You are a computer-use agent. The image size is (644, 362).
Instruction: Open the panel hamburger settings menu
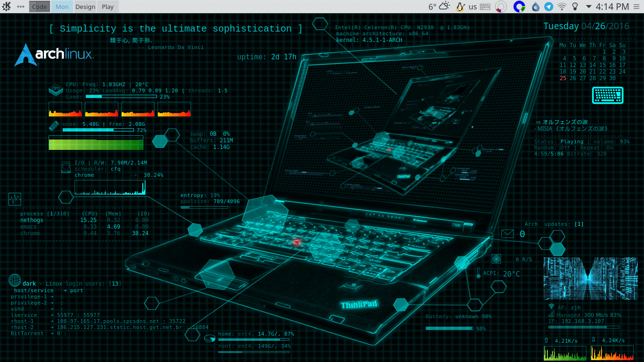point(637,7)
